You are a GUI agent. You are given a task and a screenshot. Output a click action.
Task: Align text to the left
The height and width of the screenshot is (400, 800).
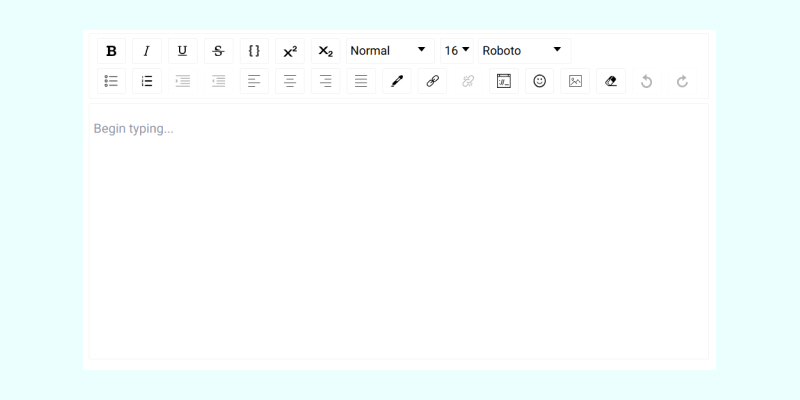(x=254, y=81)
